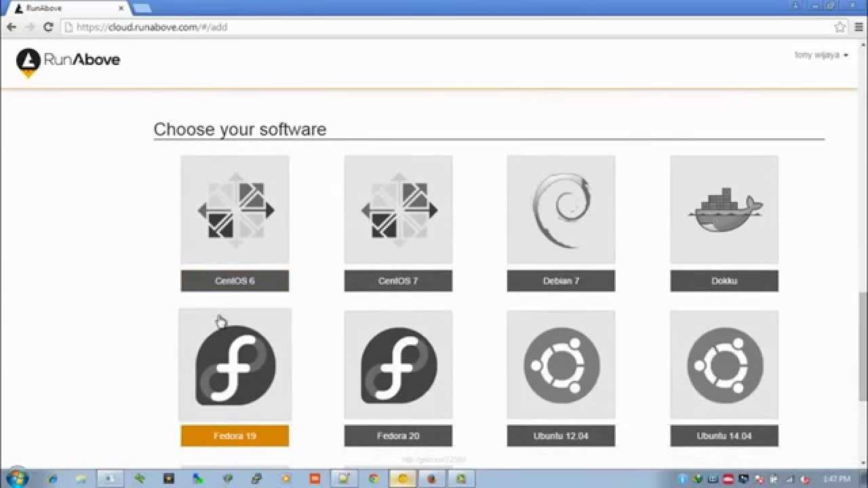This screenshot has height=488, width=868.
Task: Click the CentOS 6 label button
Action: [x=235, y=281]
